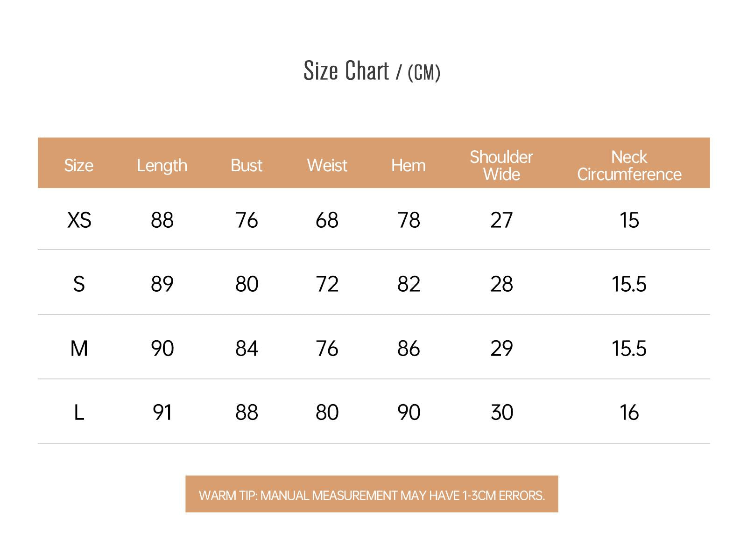
Task: Click the M bust value 84
Action: [x=247, y=348]
